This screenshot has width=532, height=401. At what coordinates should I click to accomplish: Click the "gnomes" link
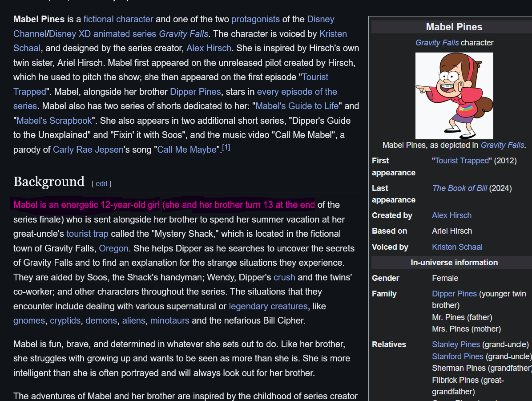pyautogui.click(x=29, y=320)
